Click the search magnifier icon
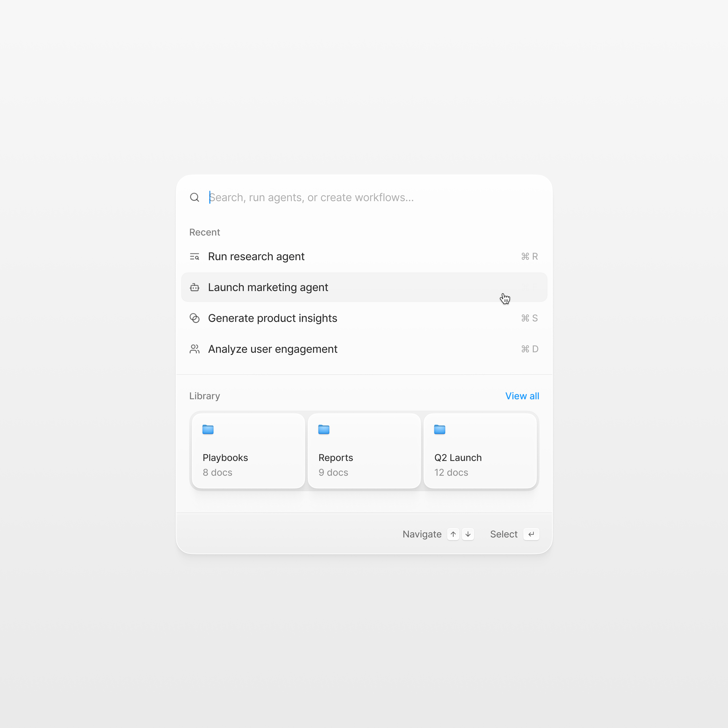The width and height of the screenshot is (728, 728). click(x=195, y=197)
